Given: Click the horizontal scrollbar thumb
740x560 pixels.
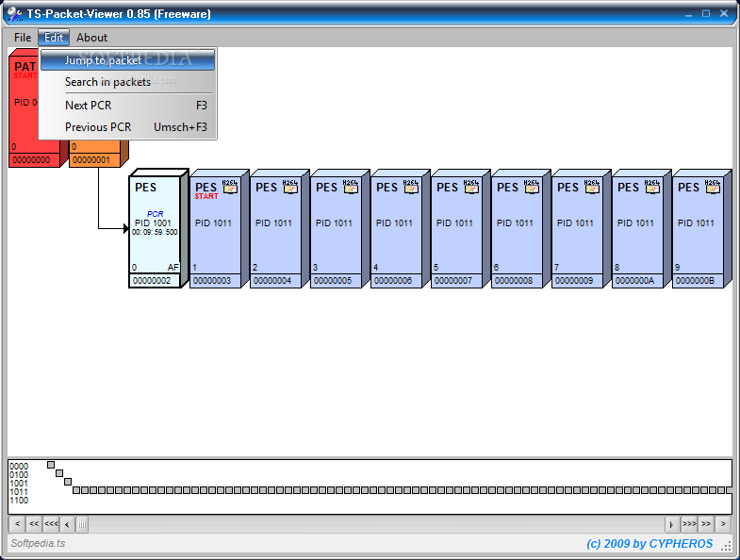Looking at the screenshot, I should coord(82,524).
